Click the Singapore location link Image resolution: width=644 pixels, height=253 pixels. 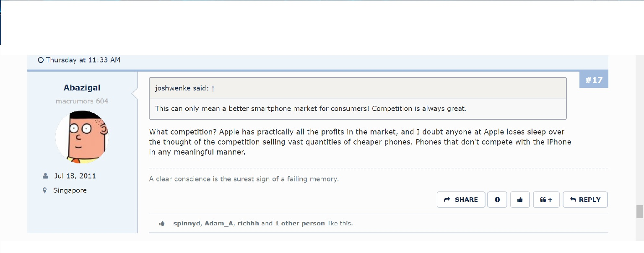point(70,190)
